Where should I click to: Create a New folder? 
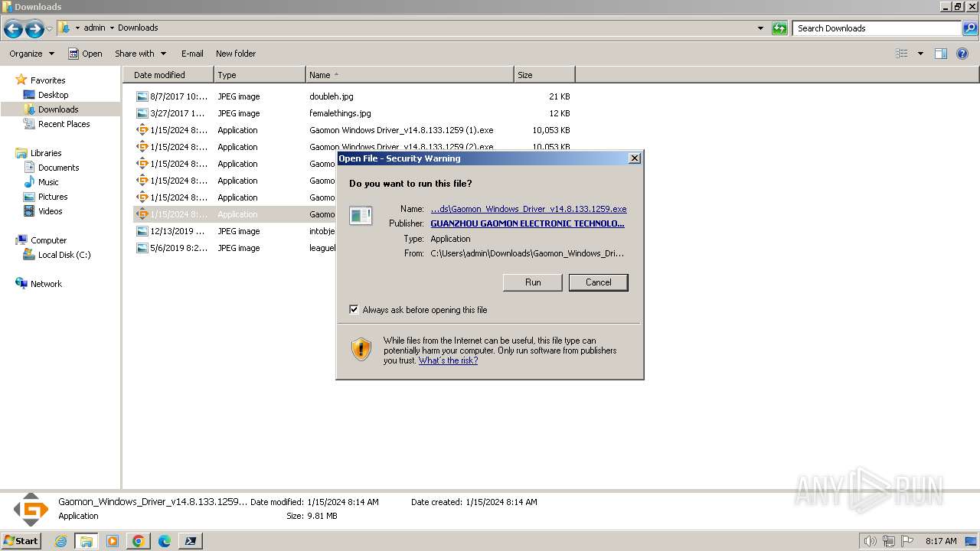tap(236, 54)
